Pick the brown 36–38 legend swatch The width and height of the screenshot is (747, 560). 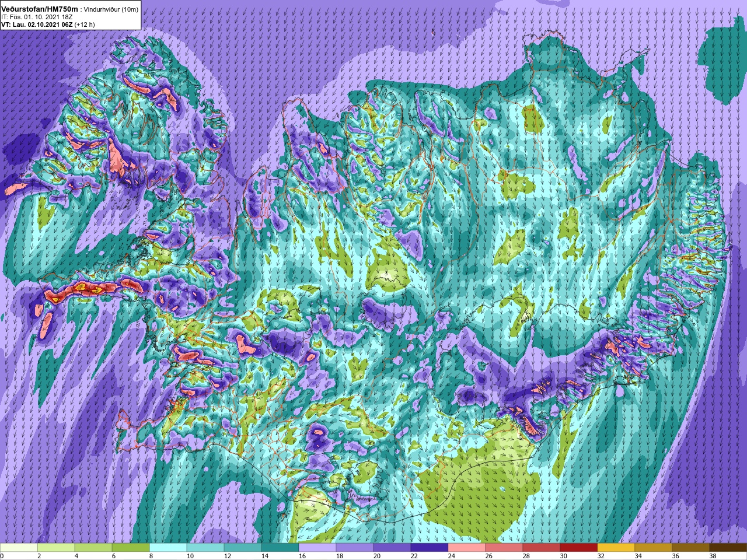click(x=691, y=548)
